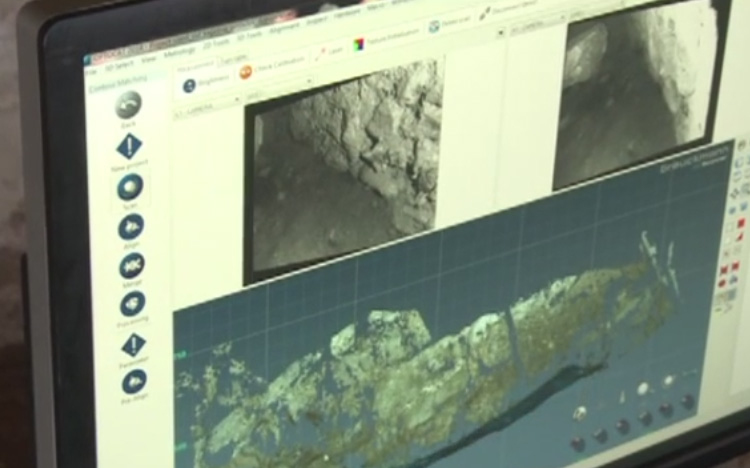
Task: Open the Align step in sidebar
Action: point(131,227)
